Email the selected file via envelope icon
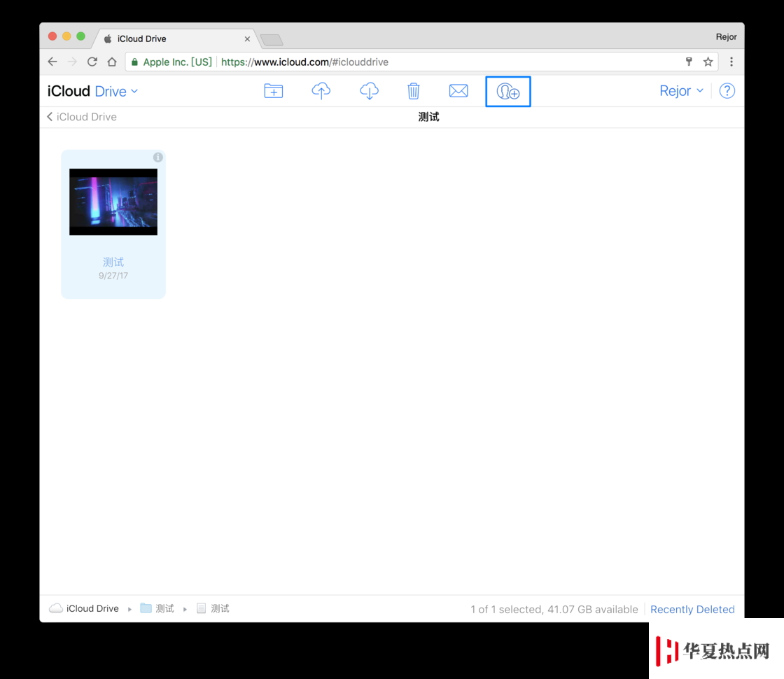The height and width of the screenshot is (679, 784). [x=458, y=91]
